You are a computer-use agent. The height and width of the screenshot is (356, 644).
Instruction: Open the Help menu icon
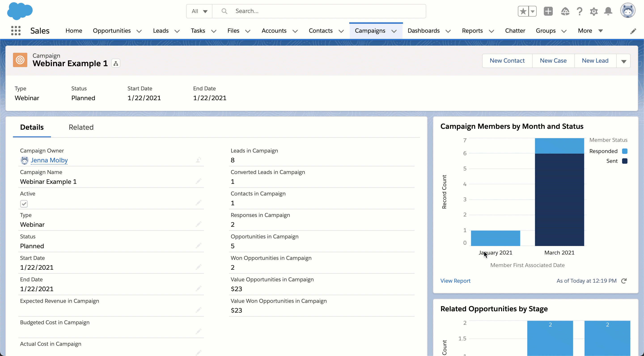tap(580, 11)
